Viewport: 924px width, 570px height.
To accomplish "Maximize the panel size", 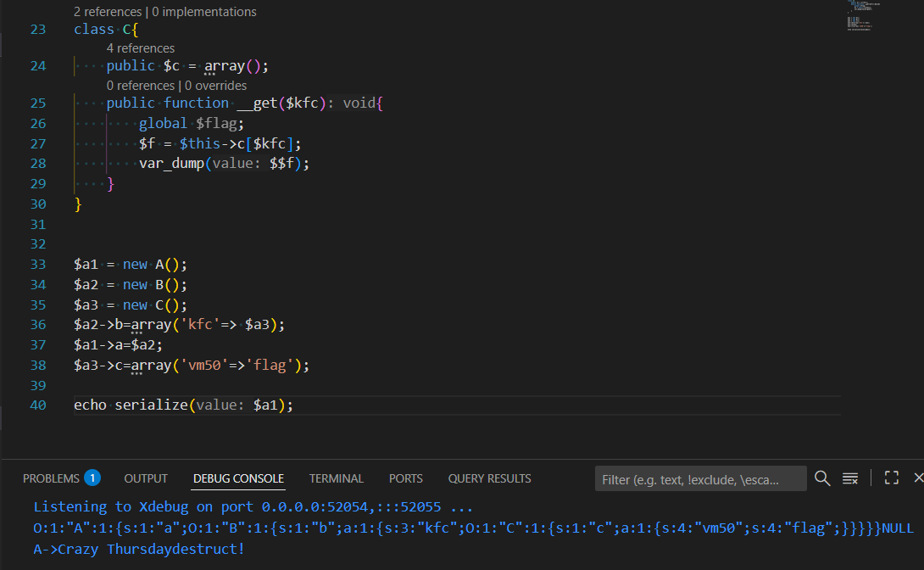I will 892,478.
